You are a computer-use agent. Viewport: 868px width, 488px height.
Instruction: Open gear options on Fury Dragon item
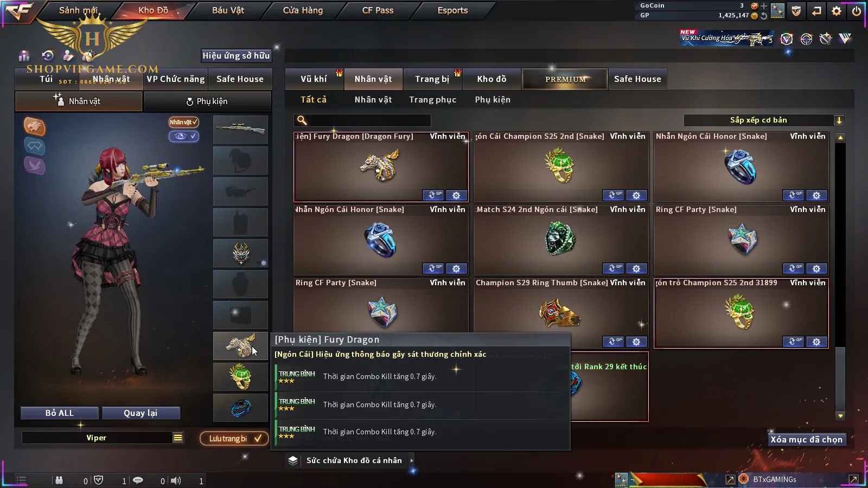(x=456, y=195)
